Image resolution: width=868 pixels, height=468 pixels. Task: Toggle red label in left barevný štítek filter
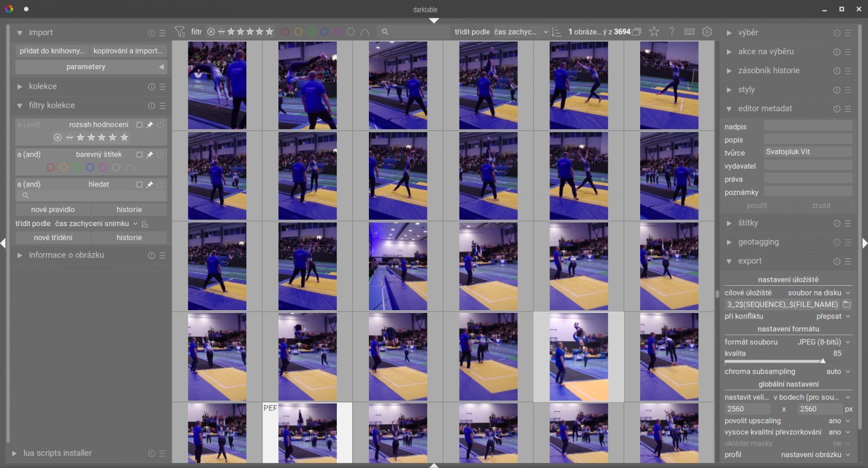pyautogui.click(x=50, y=168)
